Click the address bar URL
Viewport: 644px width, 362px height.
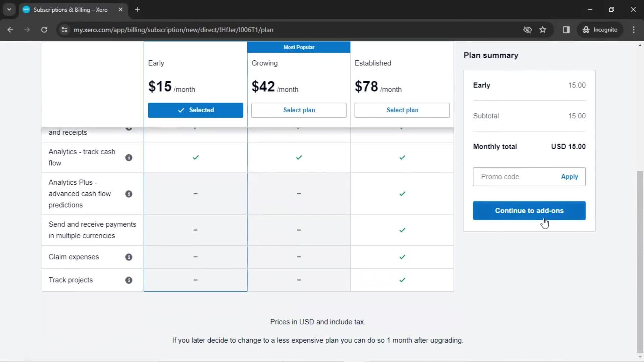coord(173,30)
